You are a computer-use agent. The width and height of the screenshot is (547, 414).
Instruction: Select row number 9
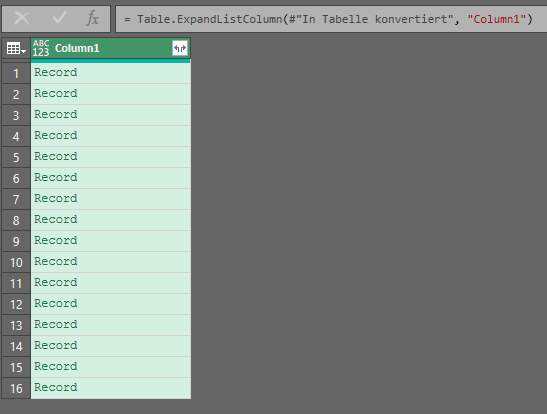click(x=16, y=241)
